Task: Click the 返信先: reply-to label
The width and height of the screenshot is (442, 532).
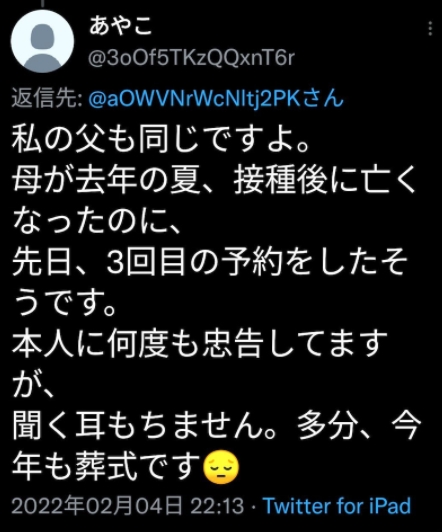Action: [47, 99]
